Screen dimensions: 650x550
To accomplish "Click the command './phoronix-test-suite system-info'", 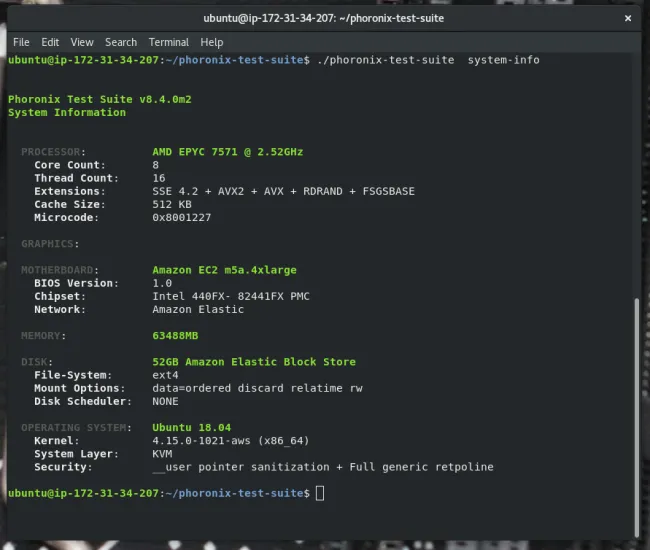I will click(428, 60).
